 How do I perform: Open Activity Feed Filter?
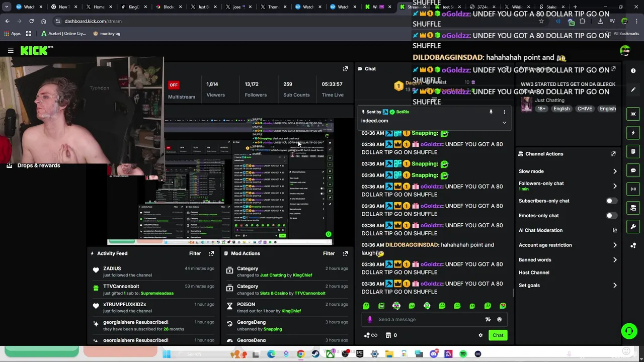tap(195, 253)
